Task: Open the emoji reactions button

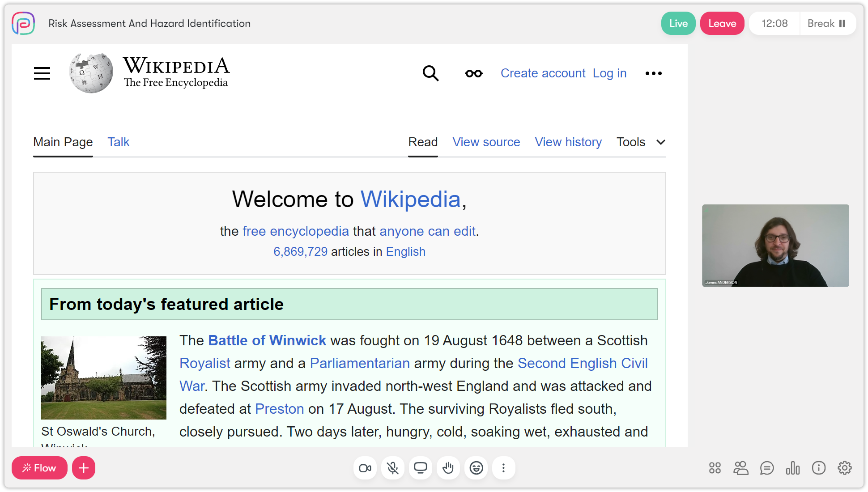Action: pos(476,468)
